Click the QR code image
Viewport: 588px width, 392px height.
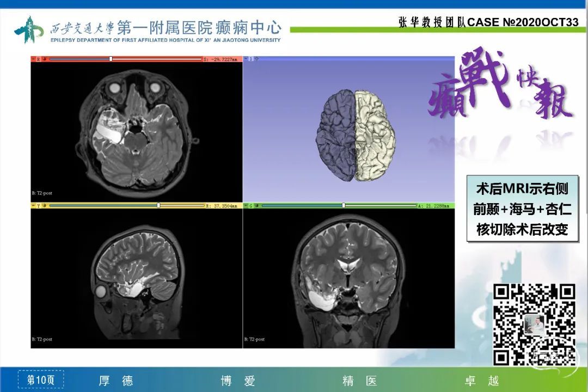534,324
